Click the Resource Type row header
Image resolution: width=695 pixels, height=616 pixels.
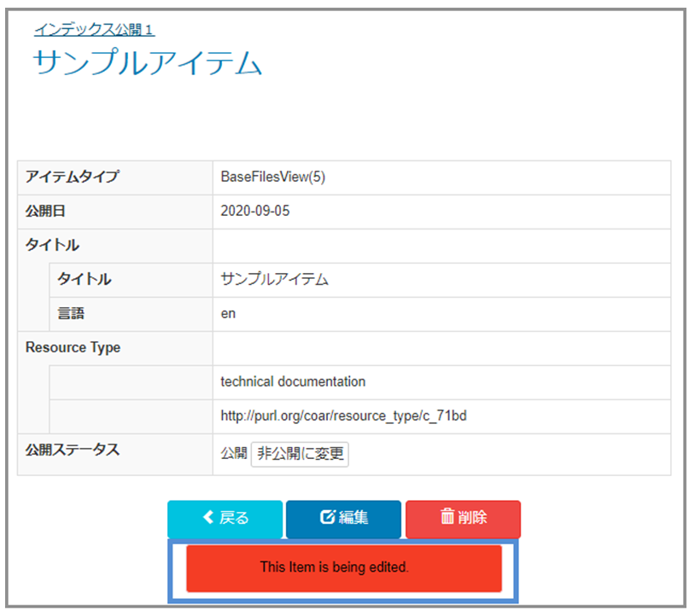(73, 348)
